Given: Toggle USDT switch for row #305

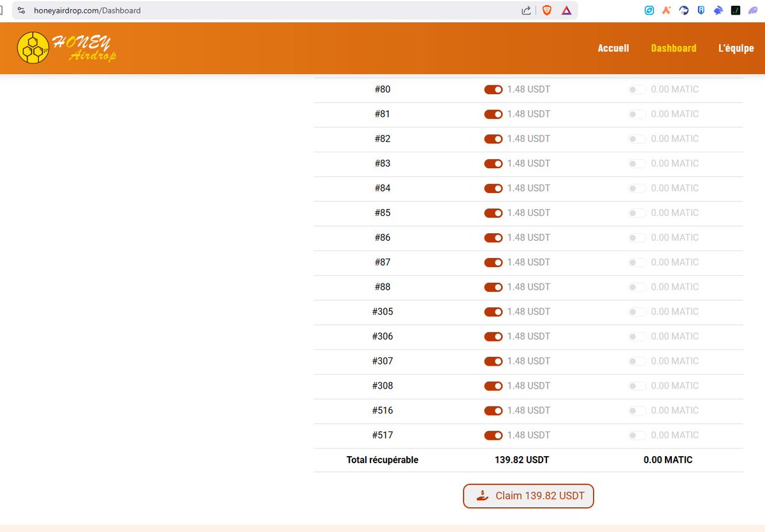Looking at the screenshot, I should pyautogui.click(x=493, y=312).
